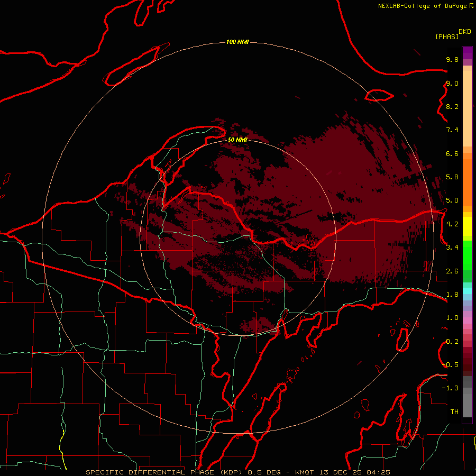Click the 5.0 value on the color scale
The width and height of the screenshot is (476, 476).
452,200
